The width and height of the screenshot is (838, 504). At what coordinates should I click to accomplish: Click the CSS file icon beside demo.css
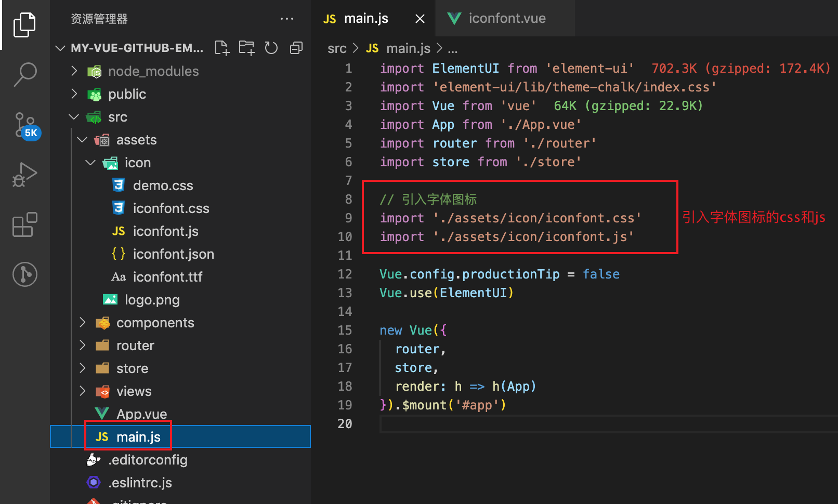tap(119, 185)
